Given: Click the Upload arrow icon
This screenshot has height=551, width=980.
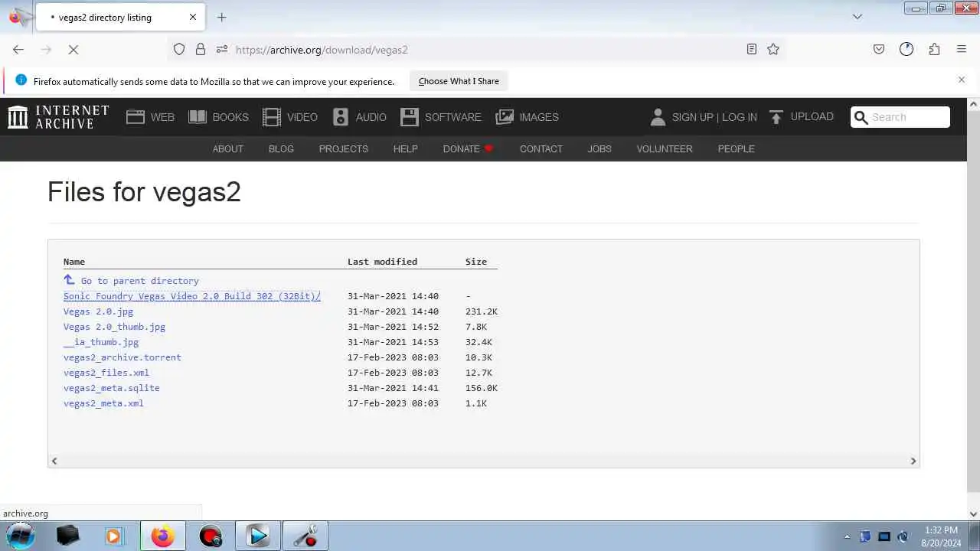Looking at the screenshot, I should (776, 117).
